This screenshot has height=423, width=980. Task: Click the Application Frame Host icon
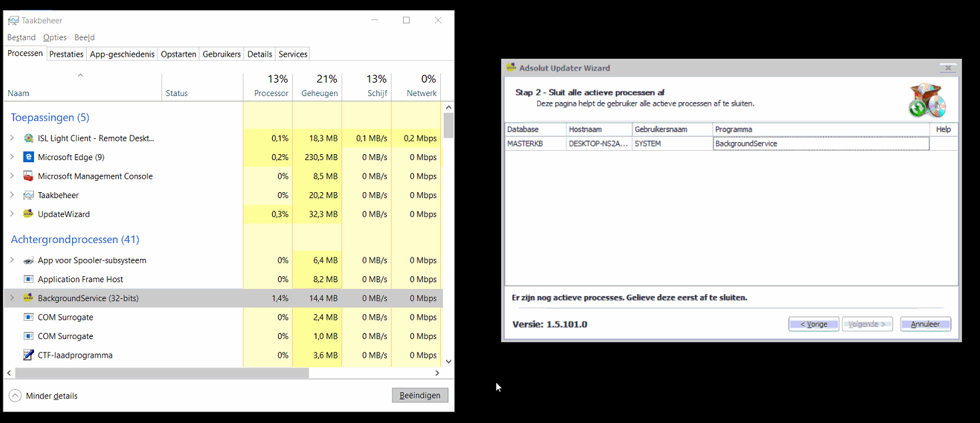28,280
